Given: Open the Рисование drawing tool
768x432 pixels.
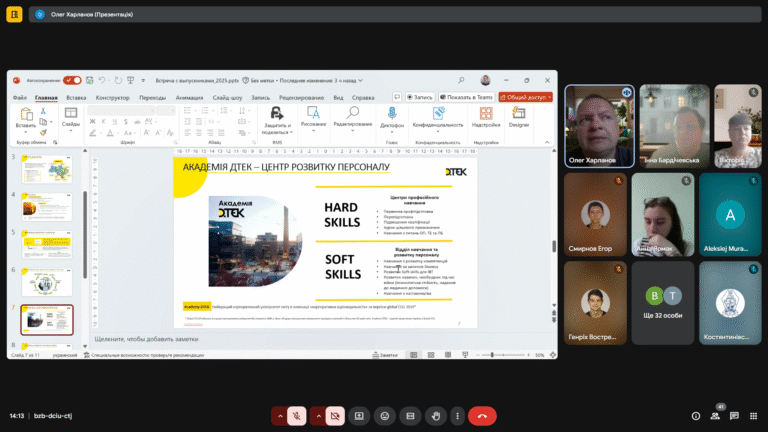Looking at the screenshot, I should tap(313, 118).
